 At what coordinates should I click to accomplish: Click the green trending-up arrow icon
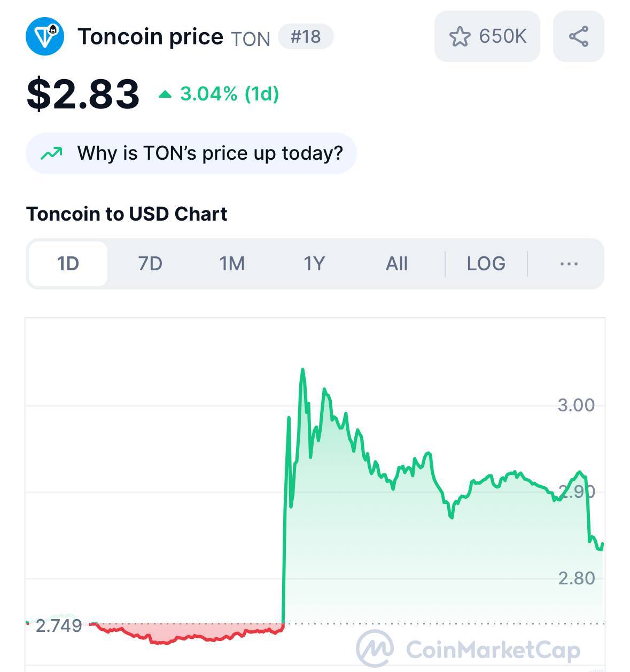(x=52, y=153)
